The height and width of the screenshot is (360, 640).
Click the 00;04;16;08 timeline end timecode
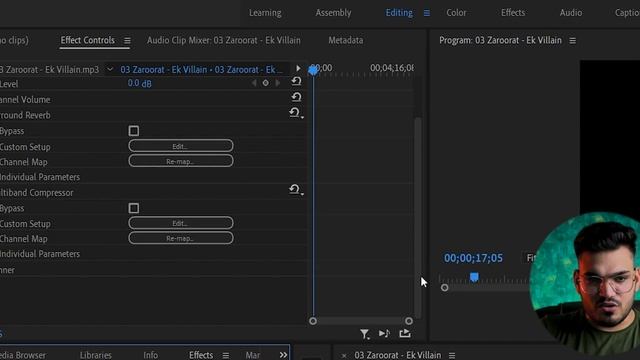392,68
